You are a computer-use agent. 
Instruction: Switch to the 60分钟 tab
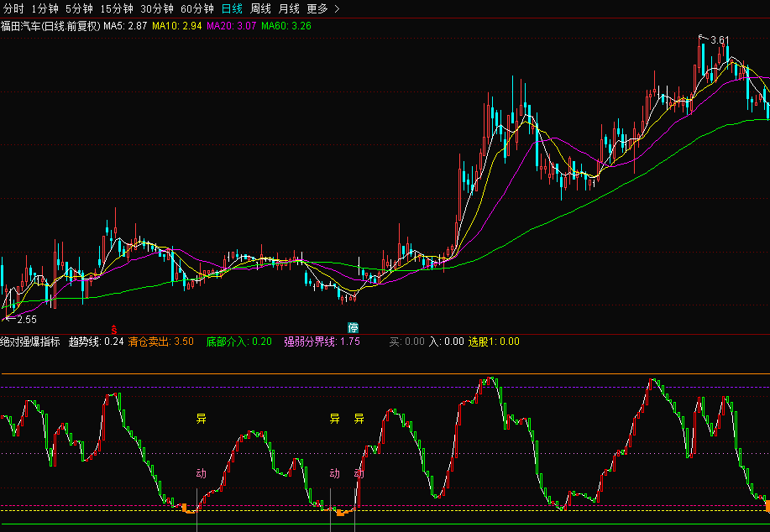tap(197, 9)
